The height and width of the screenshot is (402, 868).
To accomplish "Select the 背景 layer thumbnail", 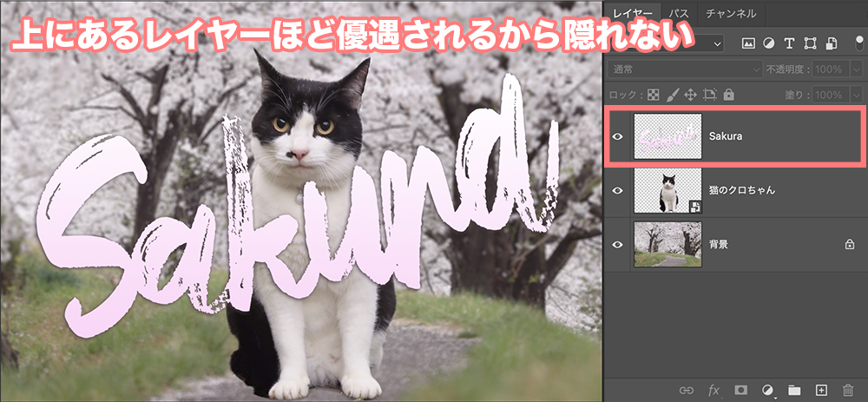I will click(x=667, y=244).
